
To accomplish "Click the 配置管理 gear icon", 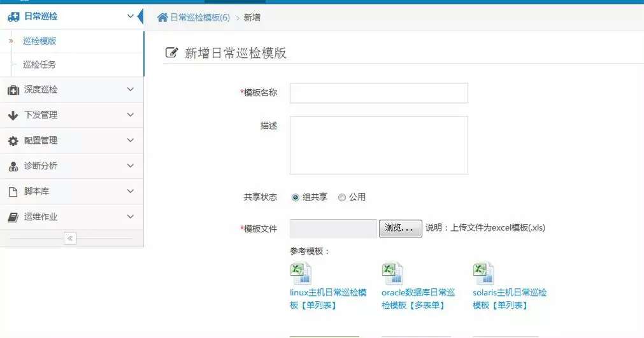I will 13,141.
